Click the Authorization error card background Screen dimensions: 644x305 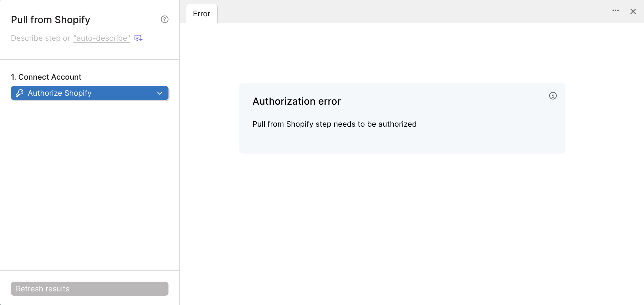462,139
